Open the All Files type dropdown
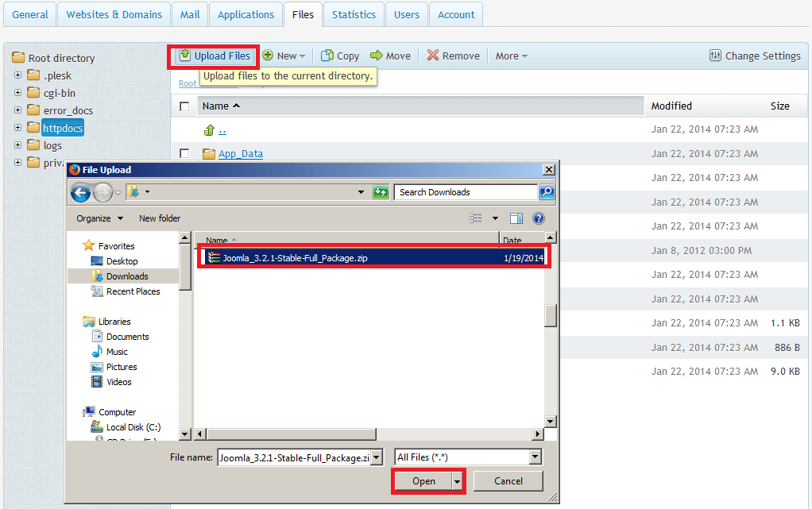Viewport: 812px width, 509px height. (535, 457)
